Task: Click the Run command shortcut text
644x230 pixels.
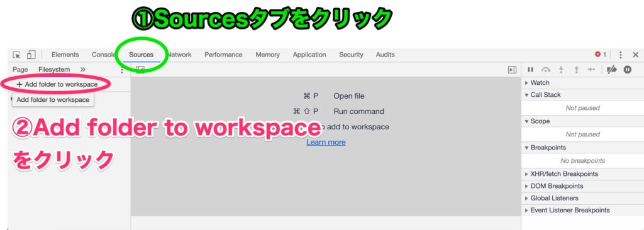Action: click(358, 111)
